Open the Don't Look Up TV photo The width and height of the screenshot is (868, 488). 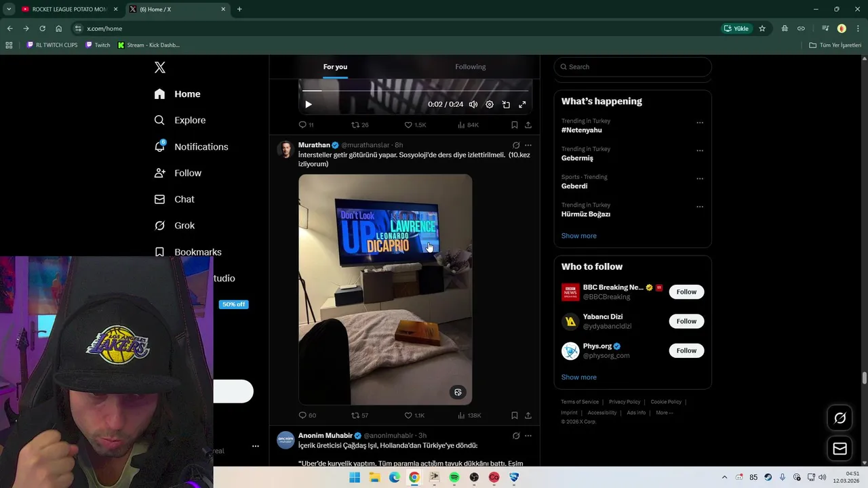[x=385, y=289]
